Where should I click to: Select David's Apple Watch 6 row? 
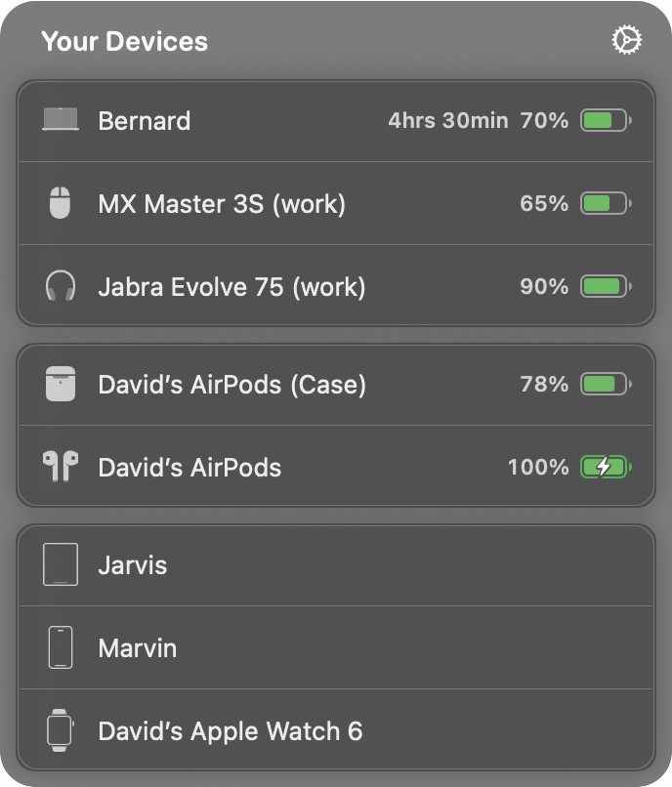[336, 730]
